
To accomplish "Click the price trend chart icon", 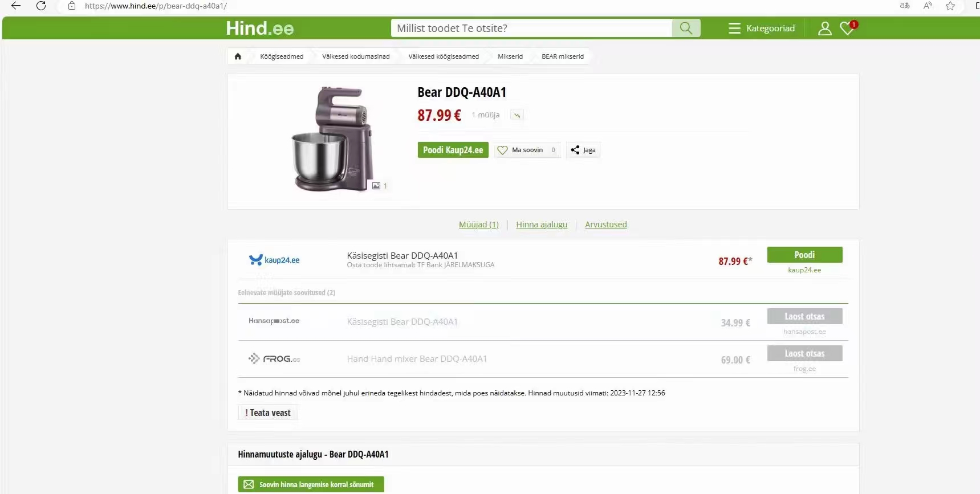I will point(517,115).
